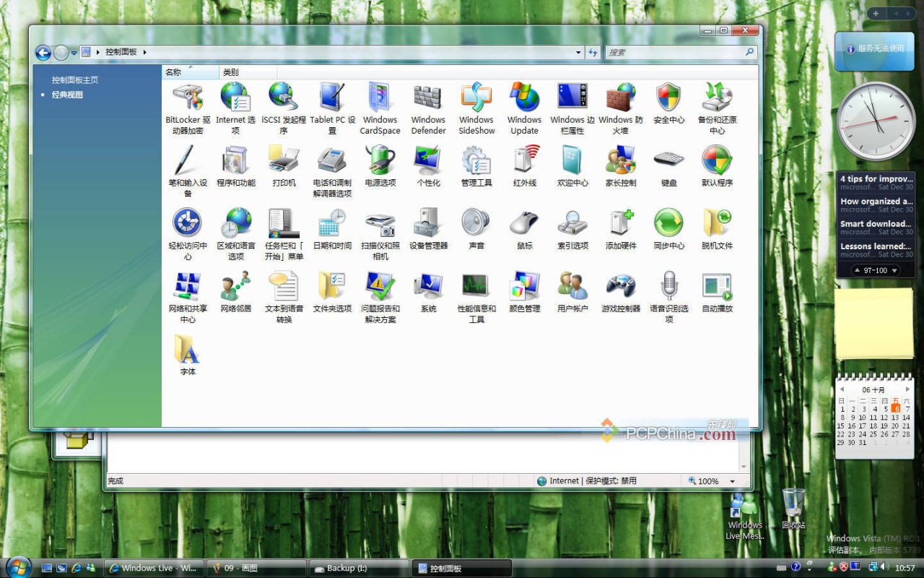Image resolution: width=924 pixels, height=578 pixels.
Task: Open Windows 防火墙 icon
Action: tap(621, 97)
